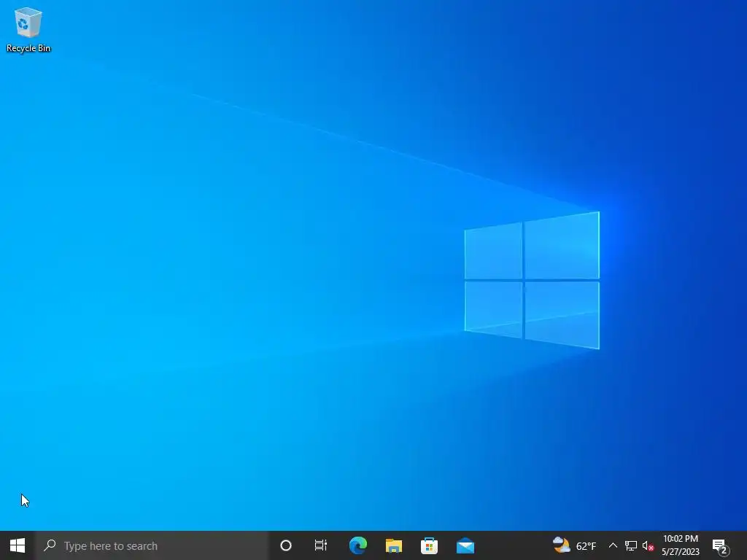Click the Type here to search box
The width and height of the screenshot is (747, 560).
152,545
